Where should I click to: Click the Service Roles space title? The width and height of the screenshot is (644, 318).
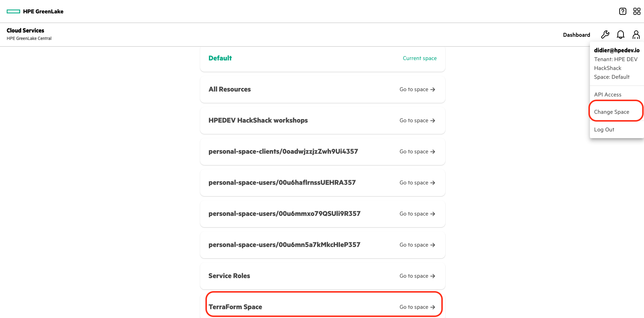click(229, 276)
